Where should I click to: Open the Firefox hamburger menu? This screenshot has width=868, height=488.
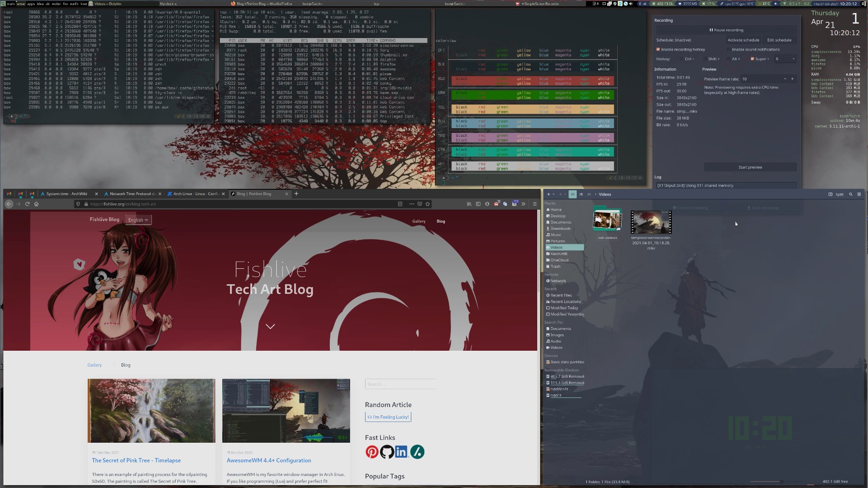click(535, 204)
